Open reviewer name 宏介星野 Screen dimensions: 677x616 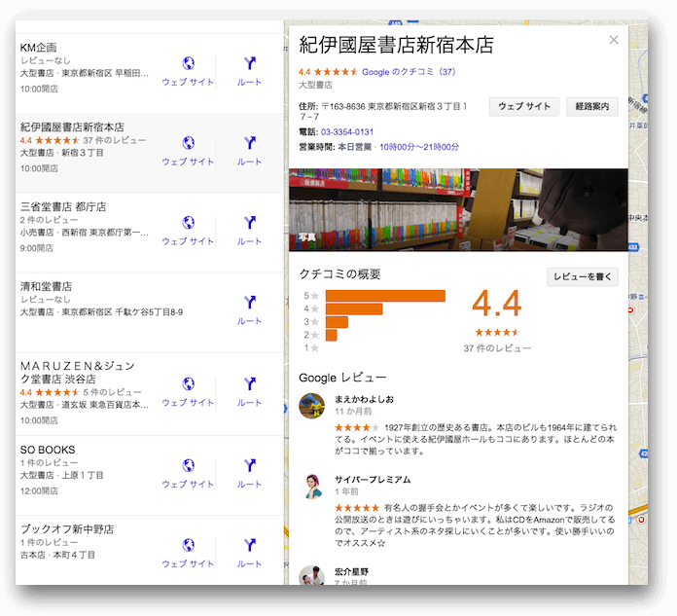click(x=351, y=571)
